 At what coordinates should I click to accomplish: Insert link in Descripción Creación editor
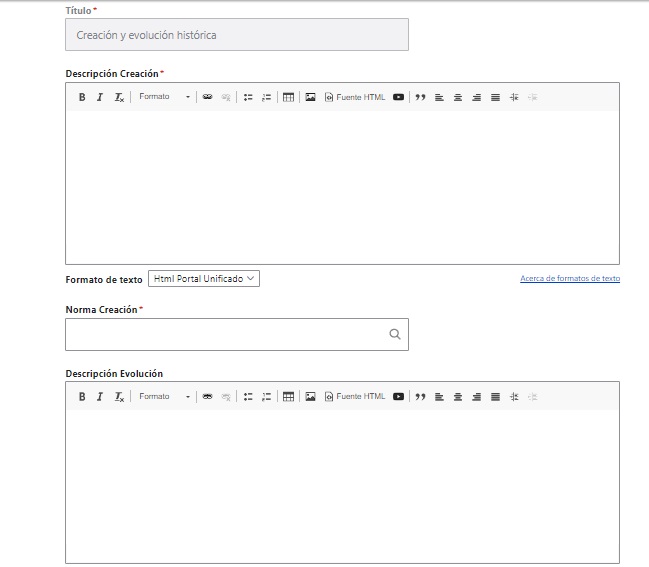(x=207, y=97)
